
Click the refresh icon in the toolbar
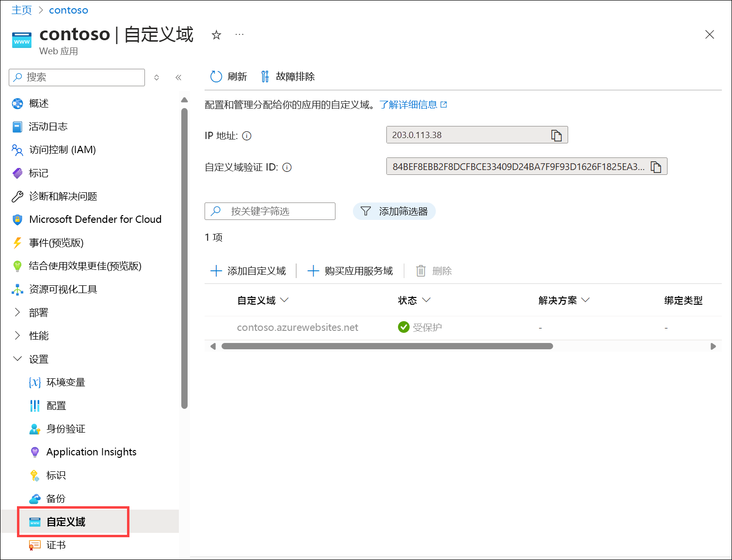216,77
